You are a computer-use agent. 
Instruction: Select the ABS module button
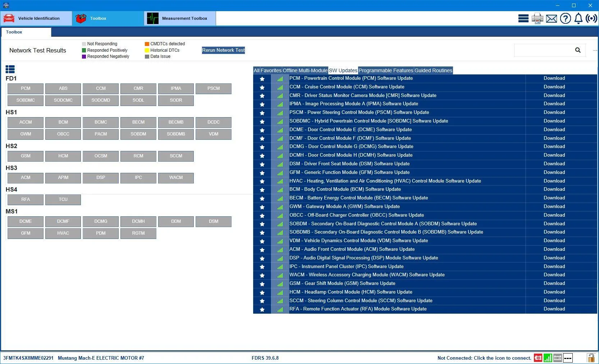pyautogui.click(x=63, y=88)
